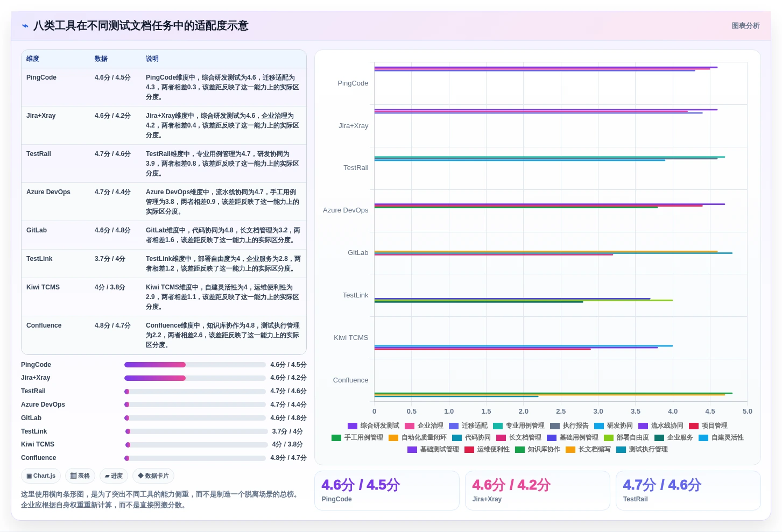This screenshot has width=782, height=532.
Task: Select the TestLink table row name
Action: [39, 259]
